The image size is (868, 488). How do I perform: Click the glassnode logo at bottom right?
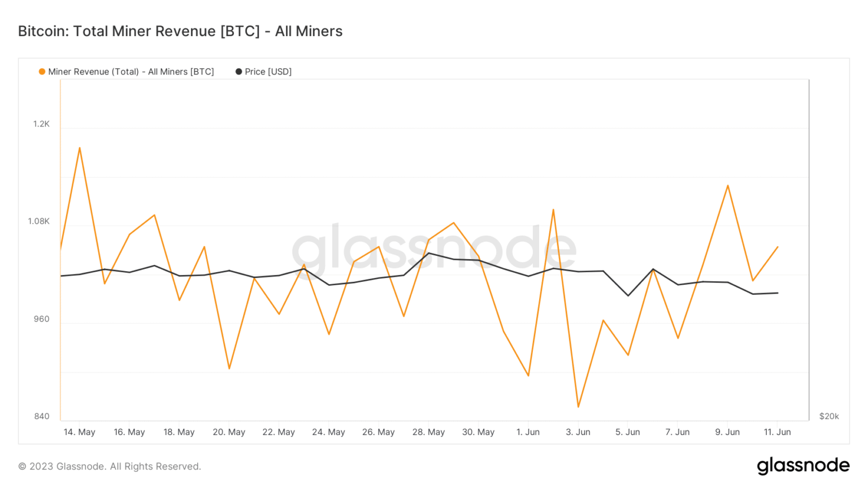coord(803,465)
